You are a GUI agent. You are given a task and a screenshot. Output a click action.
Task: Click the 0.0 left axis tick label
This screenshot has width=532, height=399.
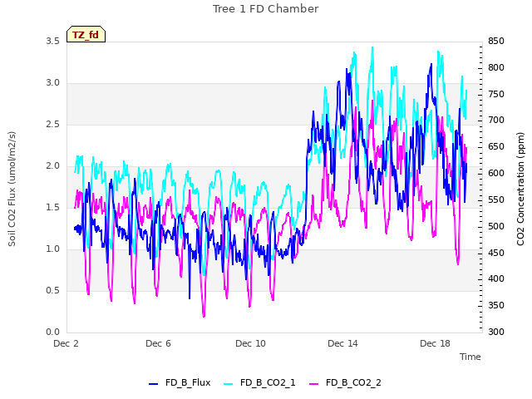point(53,332)
